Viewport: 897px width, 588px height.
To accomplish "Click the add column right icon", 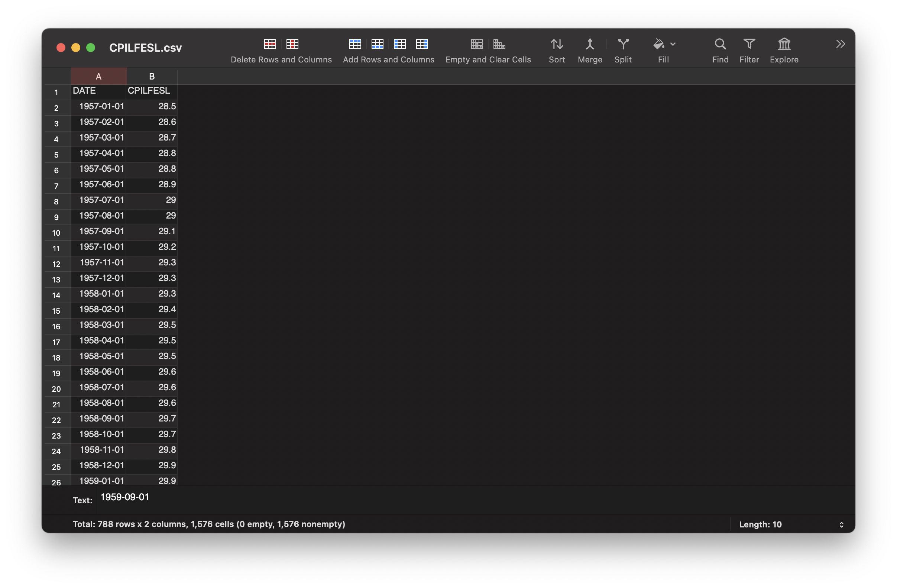I will (422, 44).
